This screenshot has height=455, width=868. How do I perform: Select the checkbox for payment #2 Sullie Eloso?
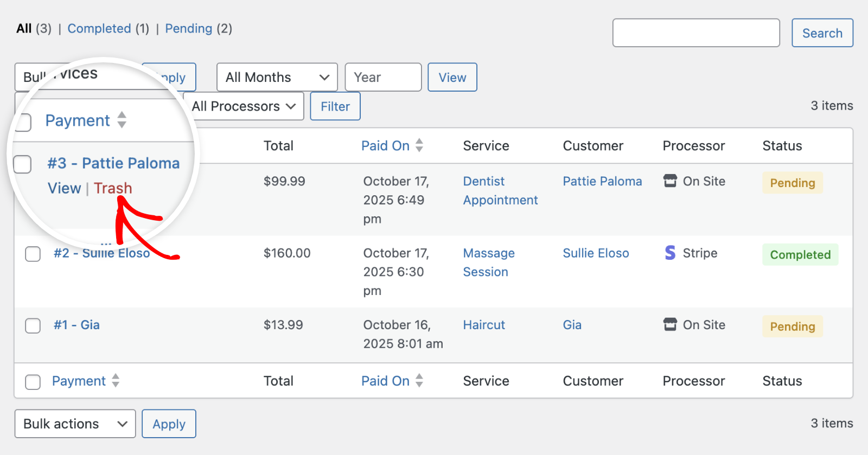[33, 254]
